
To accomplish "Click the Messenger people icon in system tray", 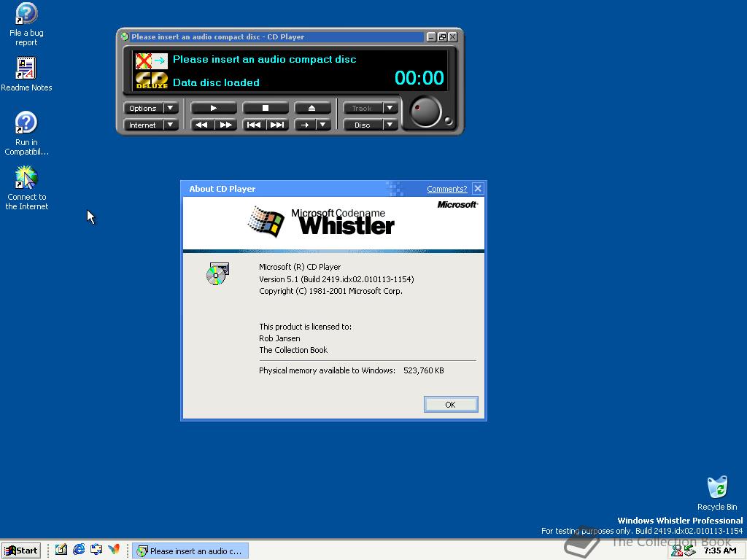I will point(676,551).
